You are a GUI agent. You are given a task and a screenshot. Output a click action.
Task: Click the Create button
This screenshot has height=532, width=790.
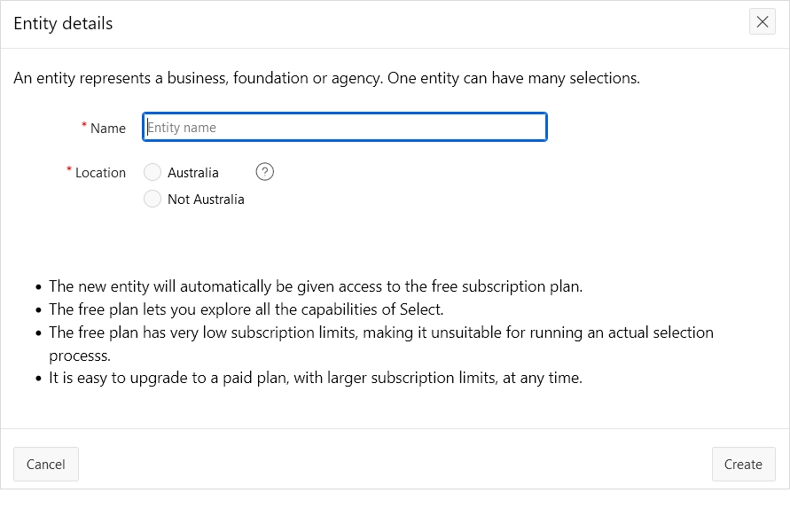[x=743, y=465]
